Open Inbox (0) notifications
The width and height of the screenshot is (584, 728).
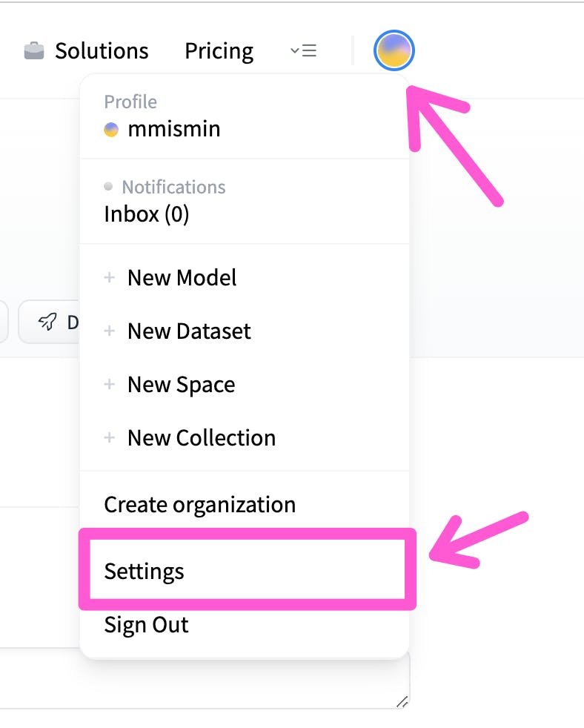click(x=147, y=214)
